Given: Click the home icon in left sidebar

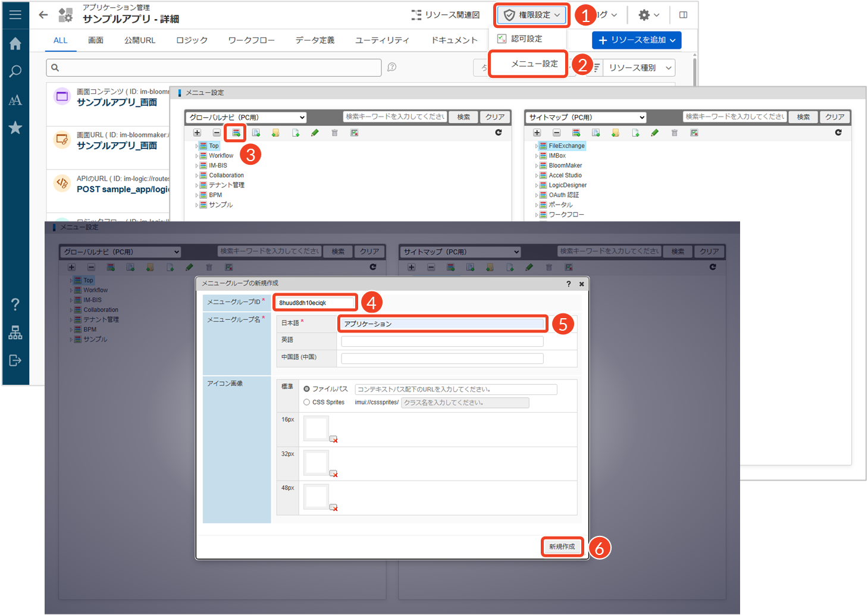Looking at the screenshot, I should pos(15,43).
